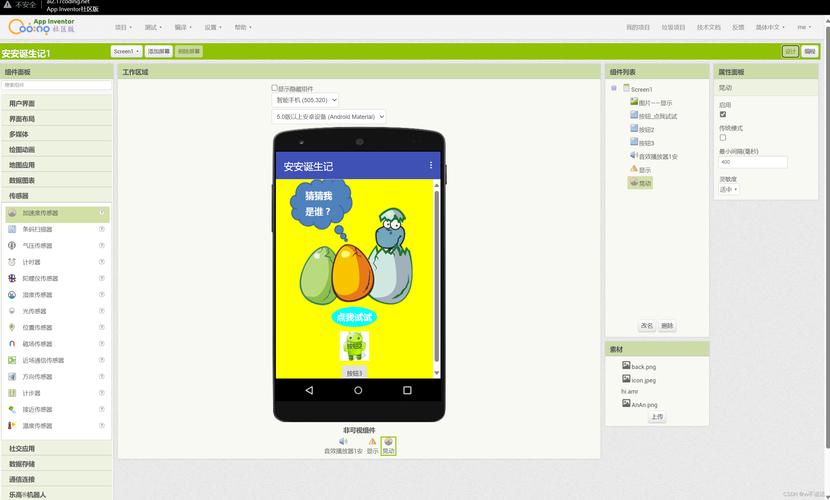830x500 pixels.
Task: Select the accelerometer sensor icon in palette
Action: coord(12,213)
